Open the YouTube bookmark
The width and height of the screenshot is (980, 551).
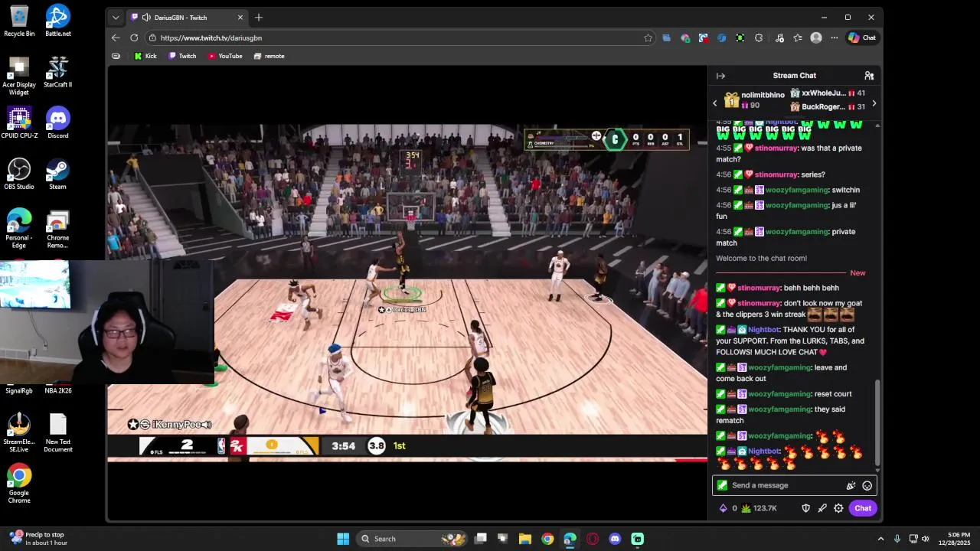[x=225, y=56]
